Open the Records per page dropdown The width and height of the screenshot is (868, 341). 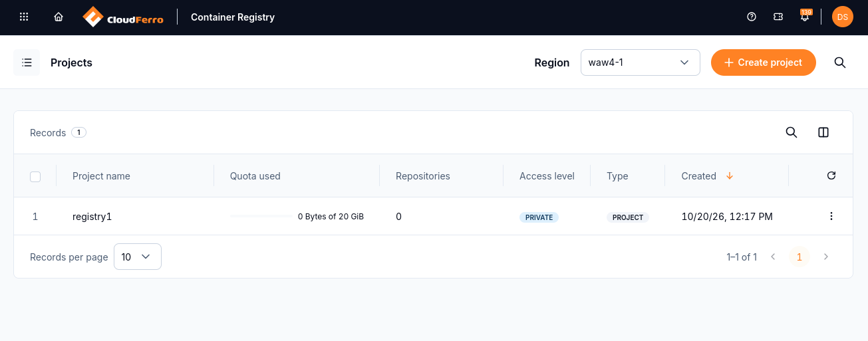(138, 257)
